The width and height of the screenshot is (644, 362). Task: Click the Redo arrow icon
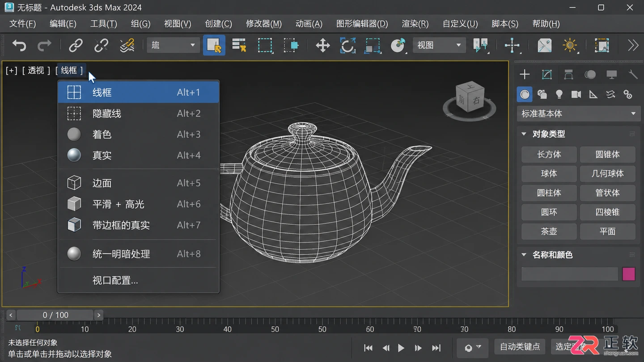[44, 45]
